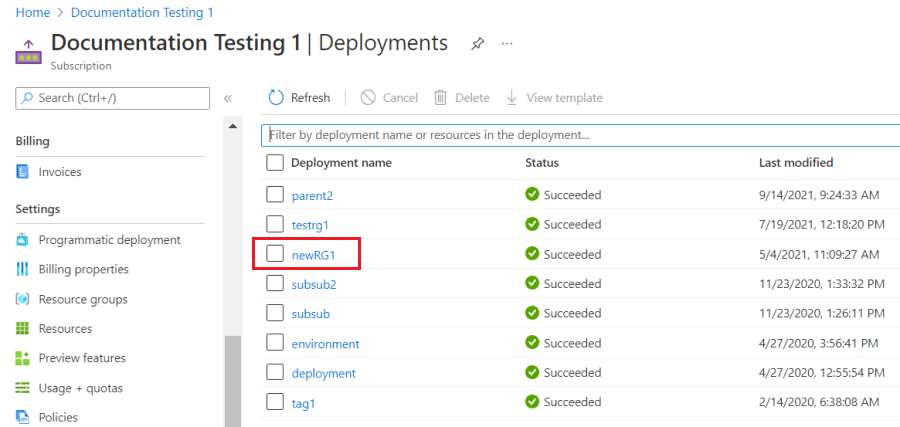
Task: Click the sidebar Search (Ctrl+/) box
Action: coord(112,98)
